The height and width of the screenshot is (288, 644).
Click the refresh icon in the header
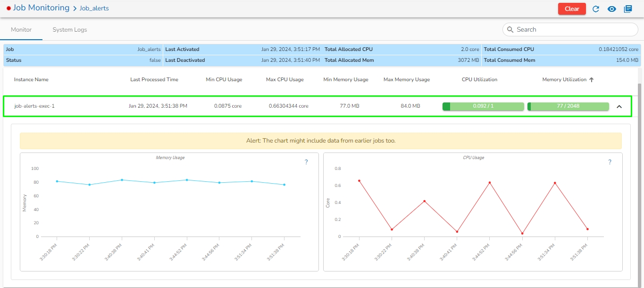coord(596,9)
